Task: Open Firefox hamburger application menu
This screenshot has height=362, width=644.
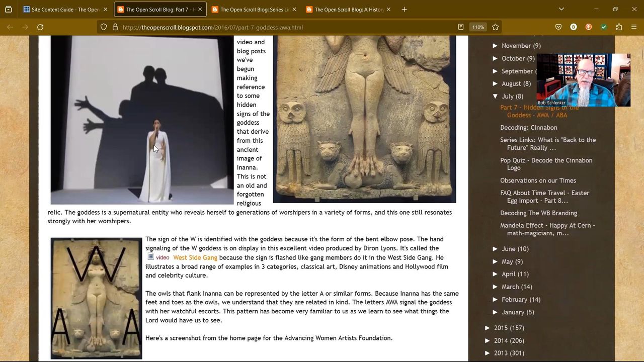Action: [x=634, y=27]
